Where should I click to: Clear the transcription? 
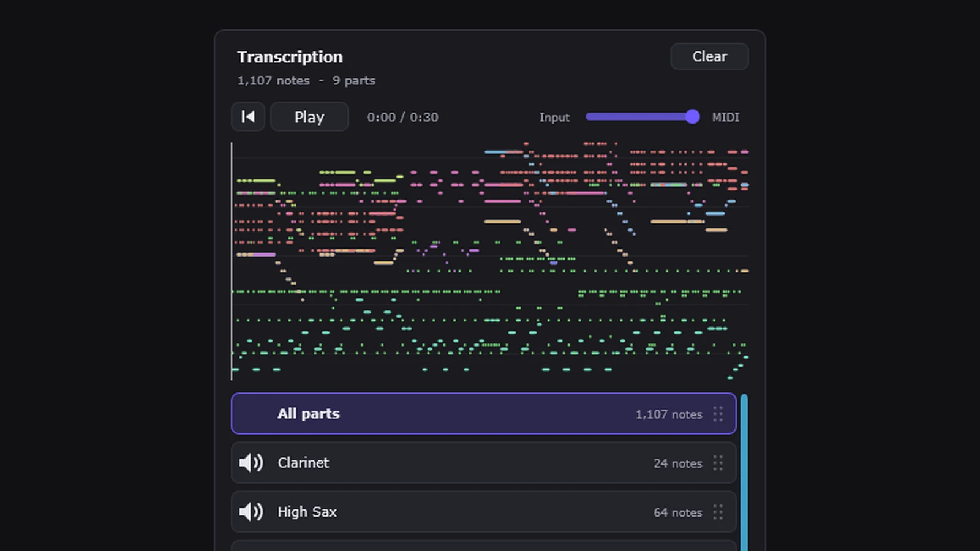pyautogui.click(x=709, y=56)
